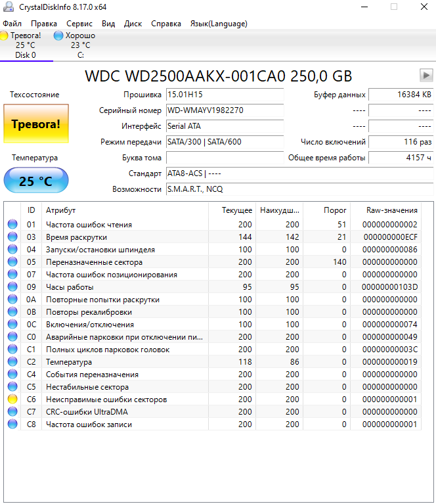Click status circle of 05 Переназначенные сектора

[12, 262]
